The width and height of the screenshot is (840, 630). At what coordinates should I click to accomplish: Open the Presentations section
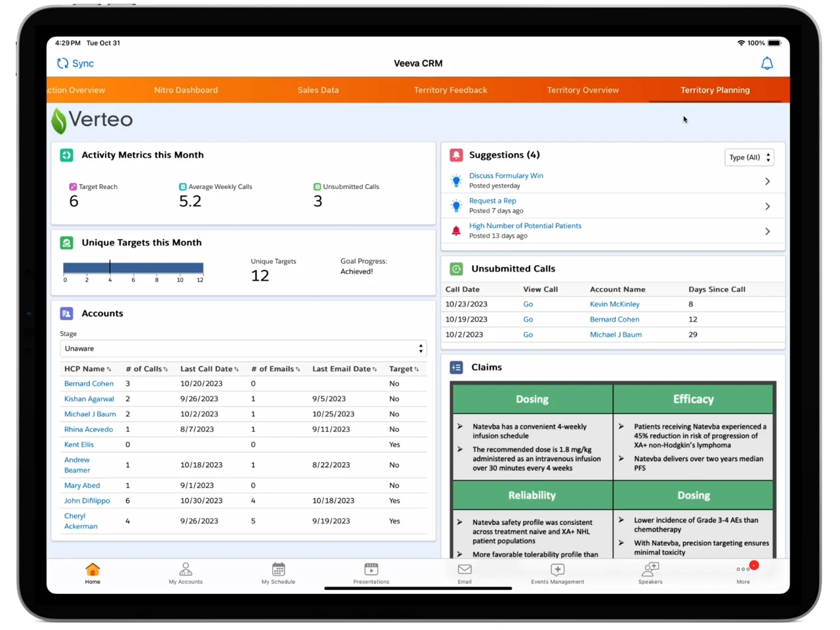coord(371,572)
